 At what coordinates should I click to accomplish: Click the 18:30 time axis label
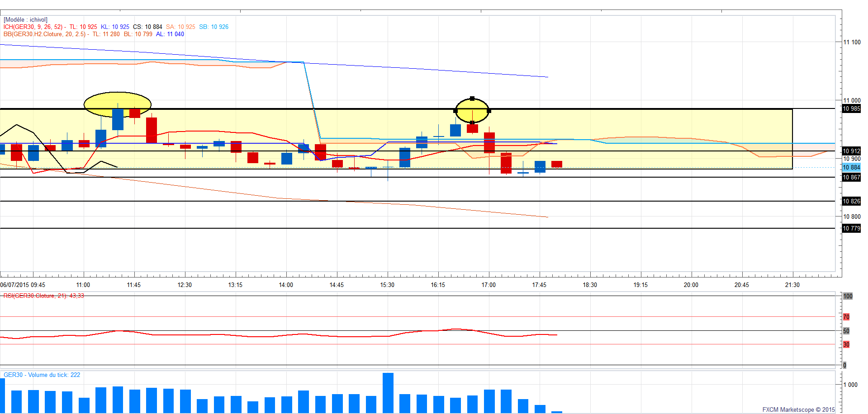point(590,285)
